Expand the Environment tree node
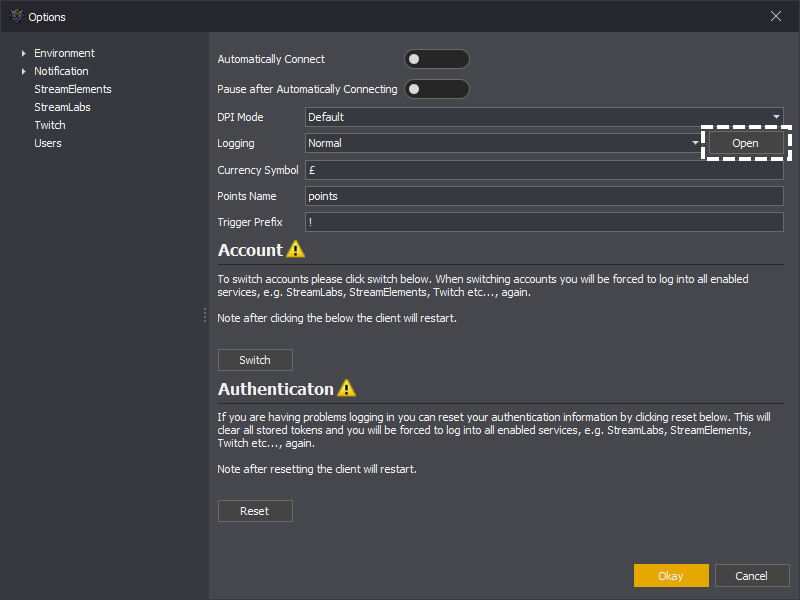This screenshot has height=600, width=800. point(23,53)
